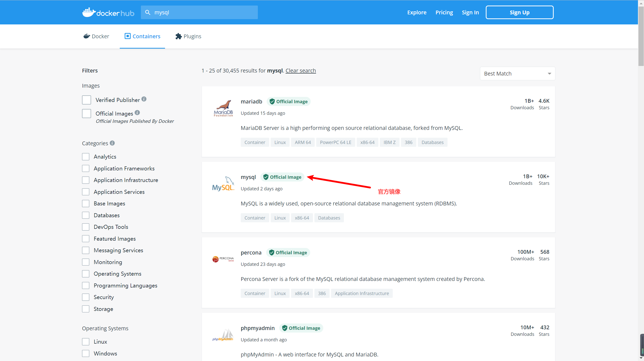Open Explore in the top navigation

pos(417,12)
